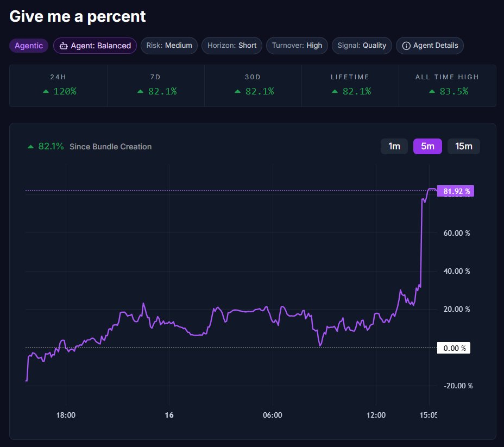Click the 24H 120% value
Image resolution: width=504 pixels, height=447 pixels.
point(65,92)
